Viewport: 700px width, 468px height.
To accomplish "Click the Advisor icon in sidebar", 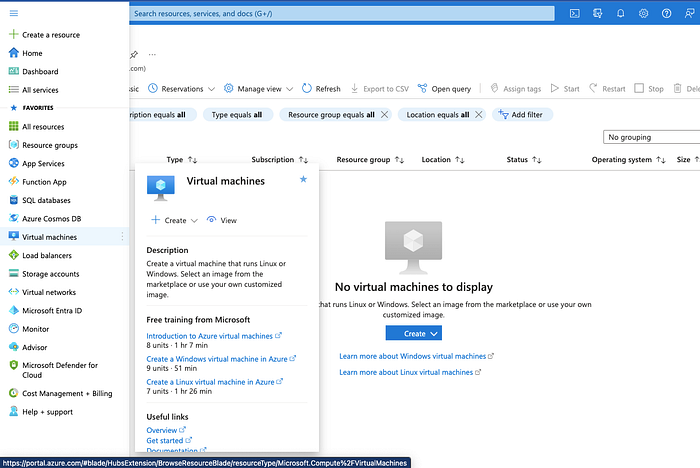I will click(14, 347).
